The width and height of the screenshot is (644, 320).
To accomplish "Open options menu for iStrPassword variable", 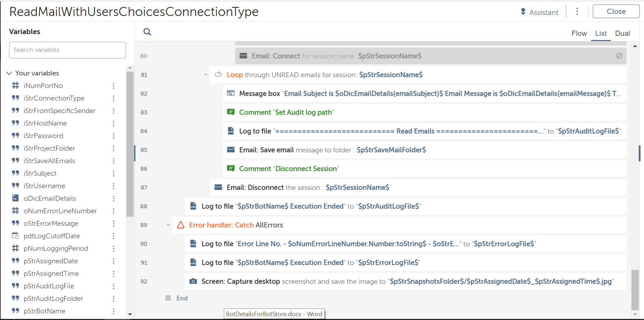I will (x=113, y=136).
